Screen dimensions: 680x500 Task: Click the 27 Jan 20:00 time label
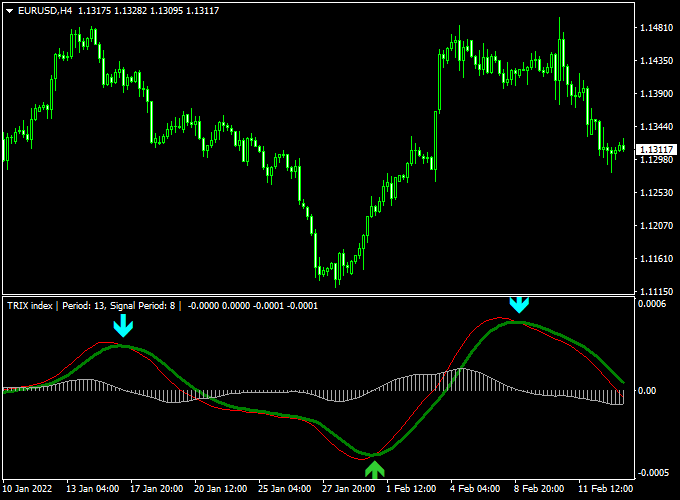click(349, 489)
